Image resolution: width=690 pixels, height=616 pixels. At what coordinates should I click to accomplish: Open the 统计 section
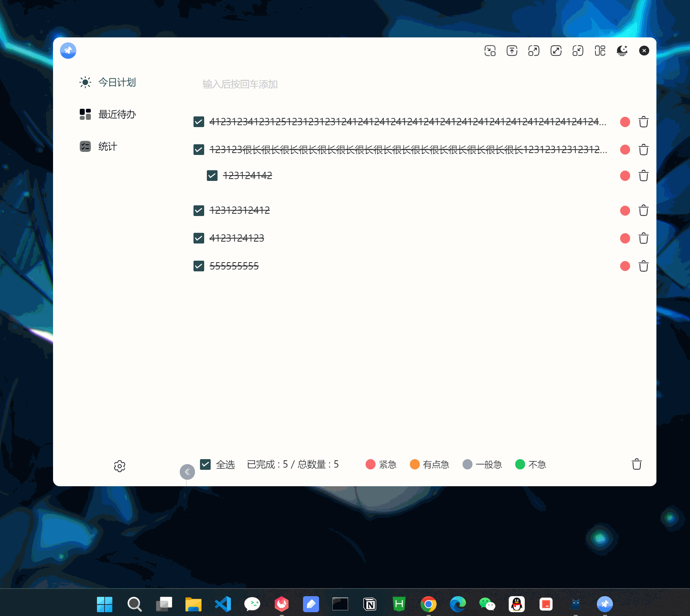tap(98, 146)
